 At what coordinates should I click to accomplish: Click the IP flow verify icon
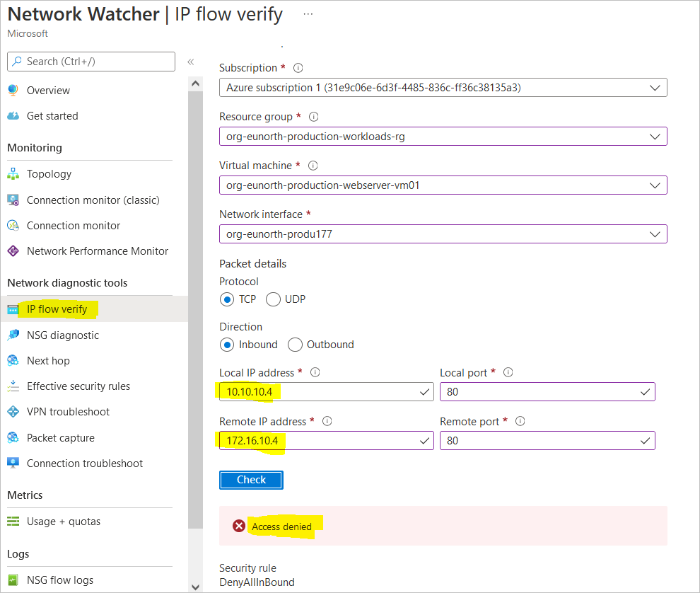coord(13,309)
